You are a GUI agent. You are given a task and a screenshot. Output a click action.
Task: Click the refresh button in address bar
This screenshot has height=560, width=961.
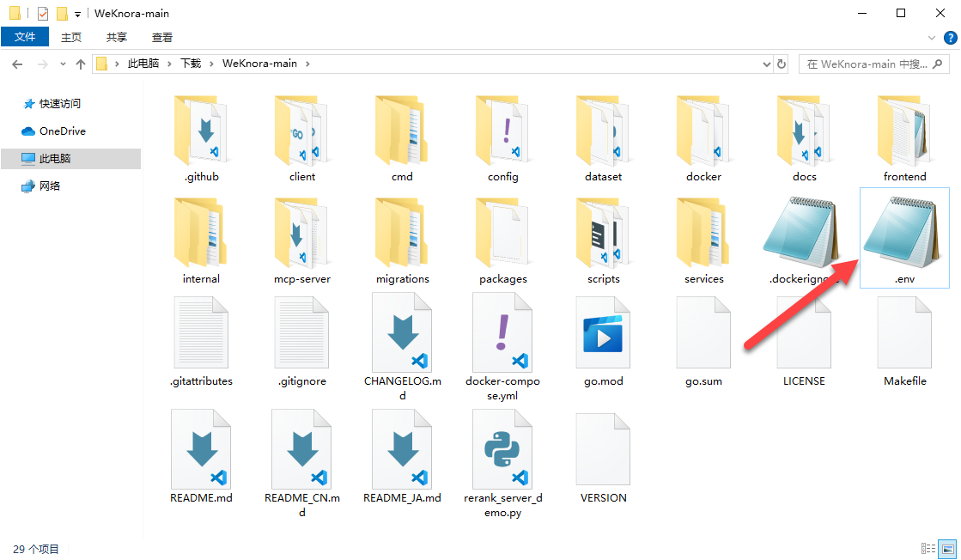pos(782,64)
